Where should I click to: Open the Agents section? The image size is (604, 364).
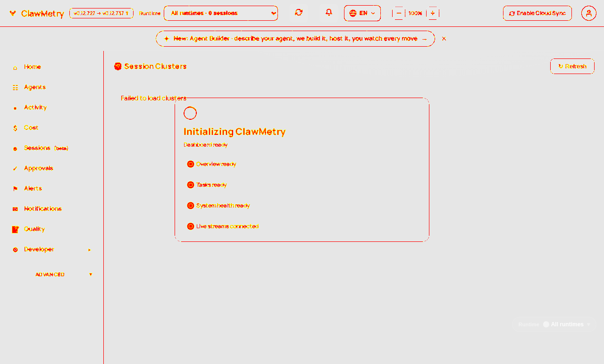tap(35, 87)
